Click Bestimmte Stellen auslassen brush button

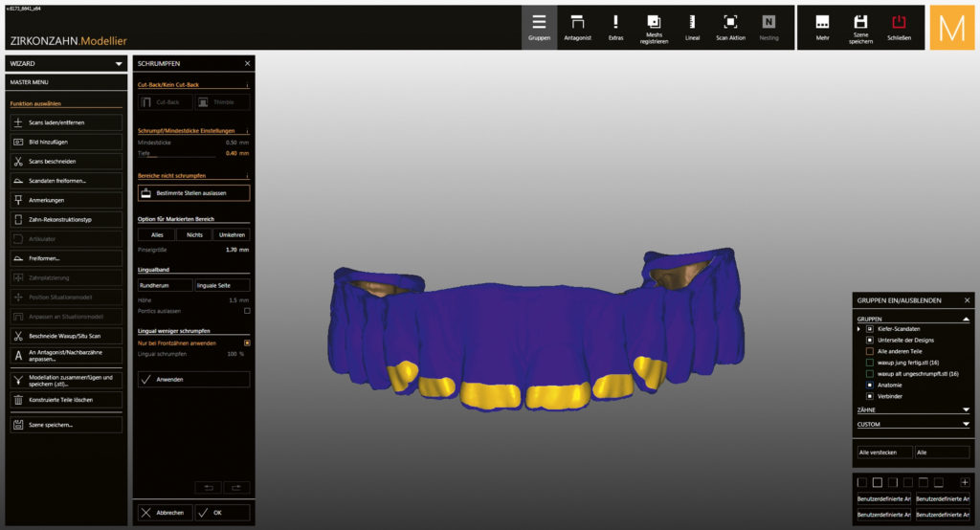pyautogui.click(x=193, y=193)
